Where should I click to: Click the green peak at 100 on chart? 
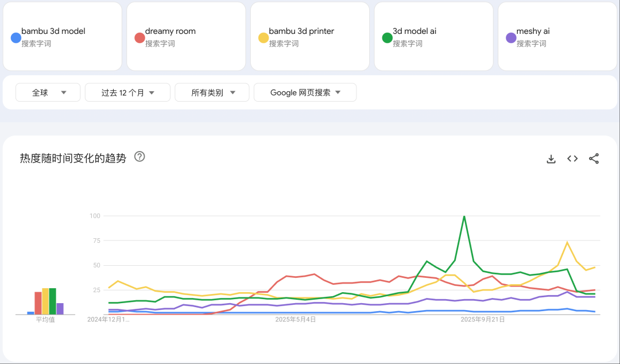click(464, 216)
